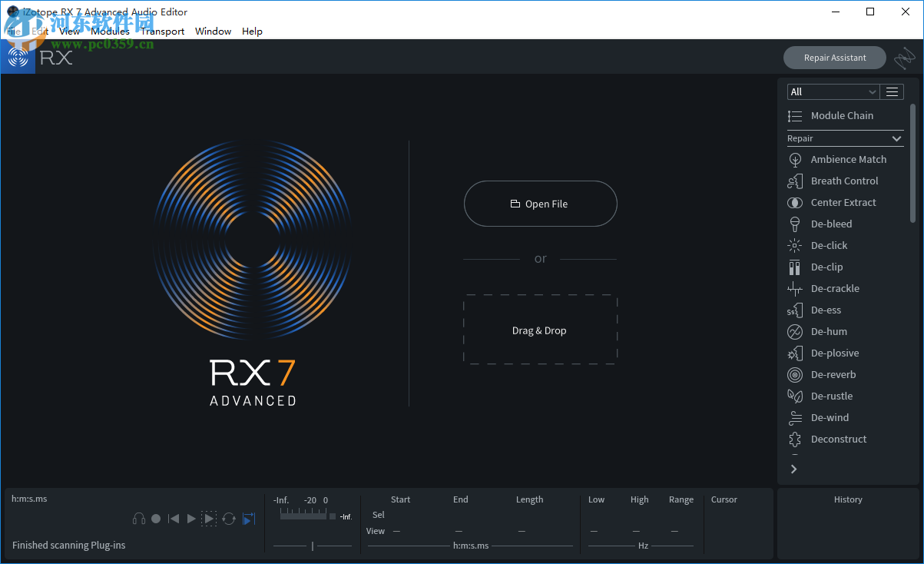Open the De-reverb module icon
This screenshot has width=924, height=564.
[795, 375]
